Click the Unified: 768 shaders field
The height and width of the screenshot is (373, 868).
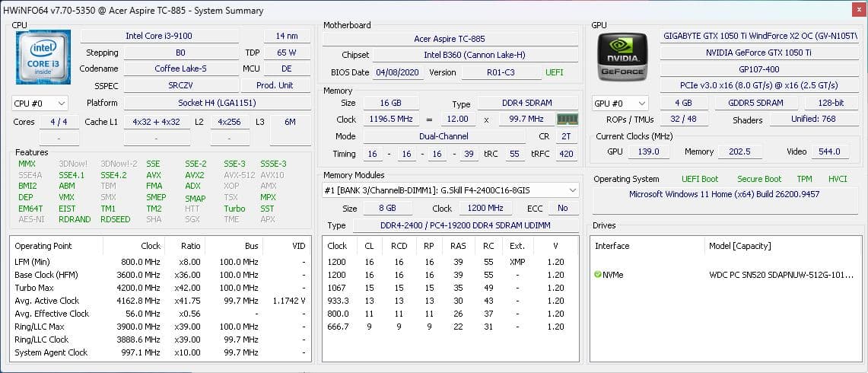(813, 120)
